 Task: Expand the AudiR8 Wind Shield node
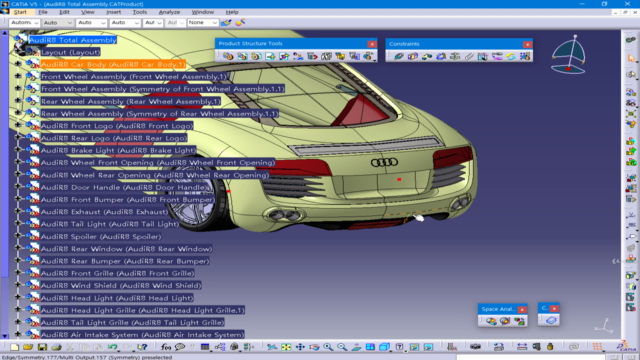(x=18, y=284)
